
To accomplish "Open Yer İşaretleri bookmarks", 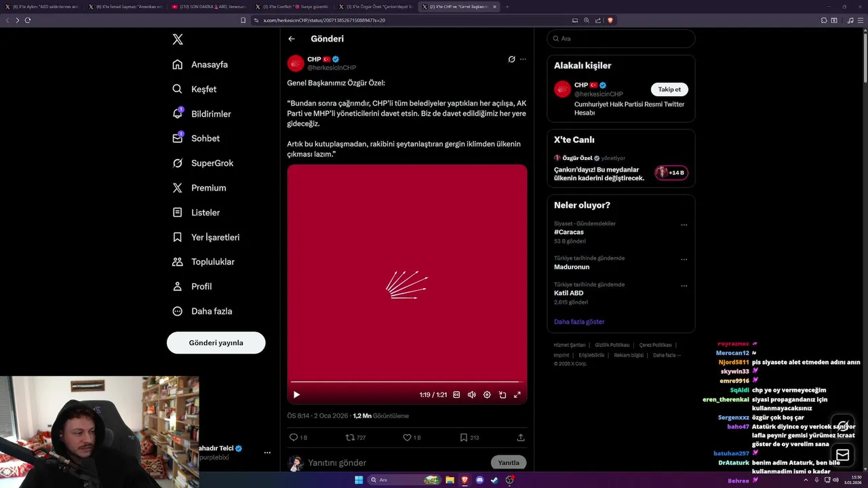I will click(x=206, y=237).
